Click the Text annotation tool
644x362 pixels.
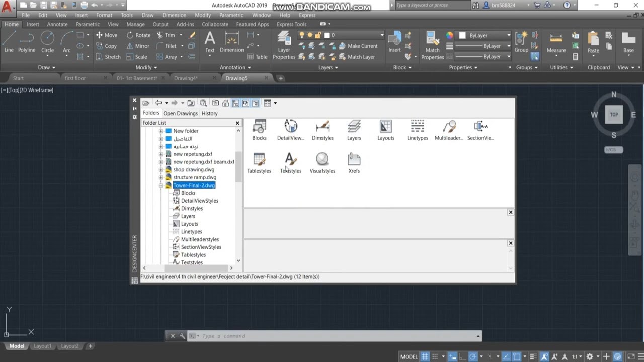(210, 42)
